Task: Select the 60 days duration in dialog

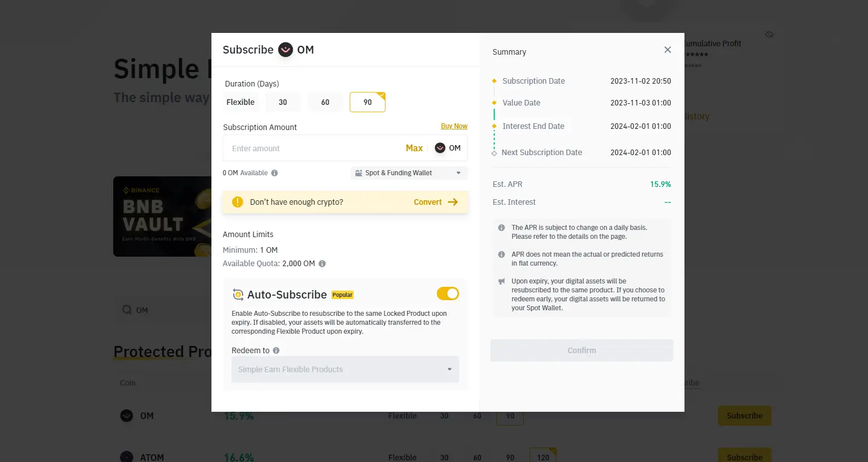Action: (325, 102)
